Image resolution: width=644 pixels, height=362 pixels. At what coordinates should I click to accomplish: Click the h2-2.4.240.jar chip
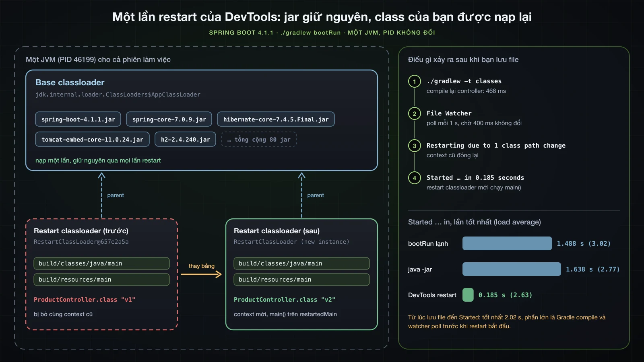(185, 139)
